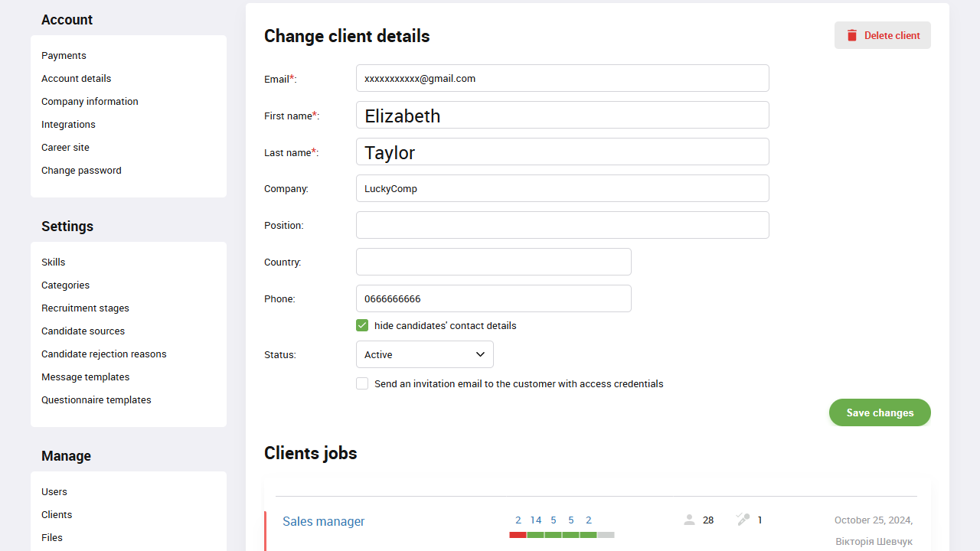Screen dimensions: 980x551
Task: Click the red segment of the pipeline bar
Action: [x=518, y=535]
